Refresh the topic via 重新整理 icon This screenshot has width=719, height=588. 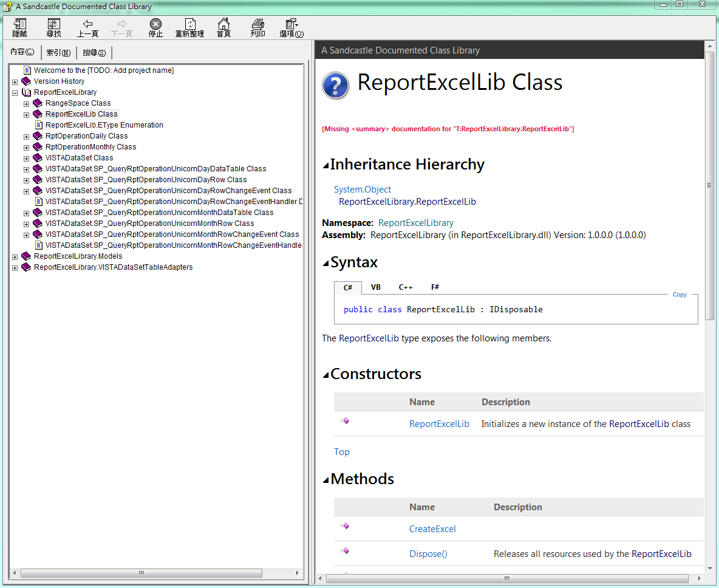click(x=189, y=27)
